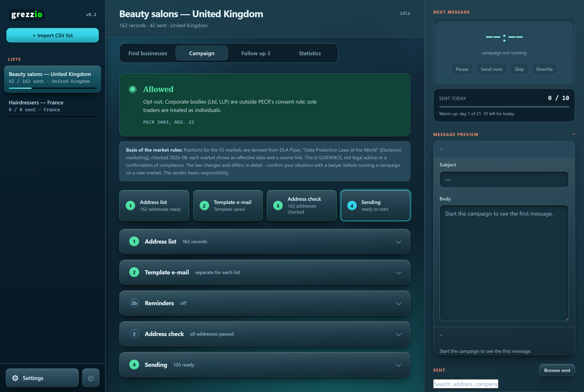Click the Settings gear icon
Image resolution: width=584 pixels, height=392 pixels.
coord(15,378)
